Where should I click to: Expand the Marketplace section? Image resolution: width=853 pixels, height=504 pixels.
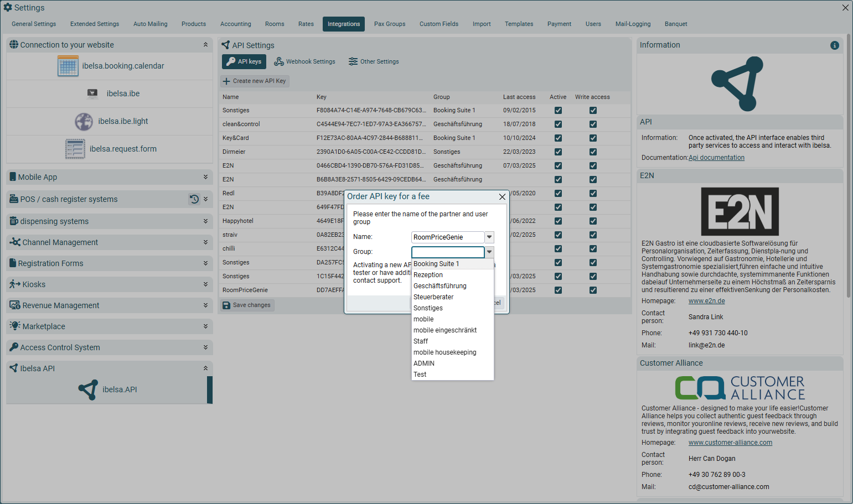pos(205,326)
